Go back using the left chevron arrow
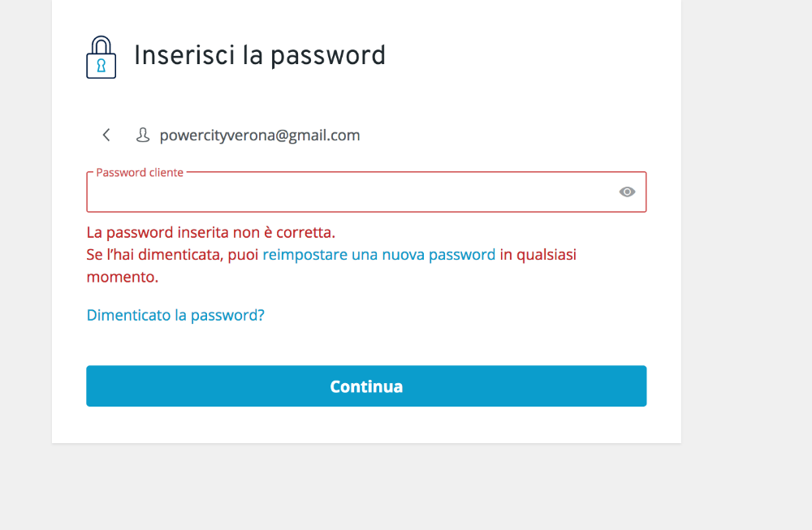 (x=106, y=135)
